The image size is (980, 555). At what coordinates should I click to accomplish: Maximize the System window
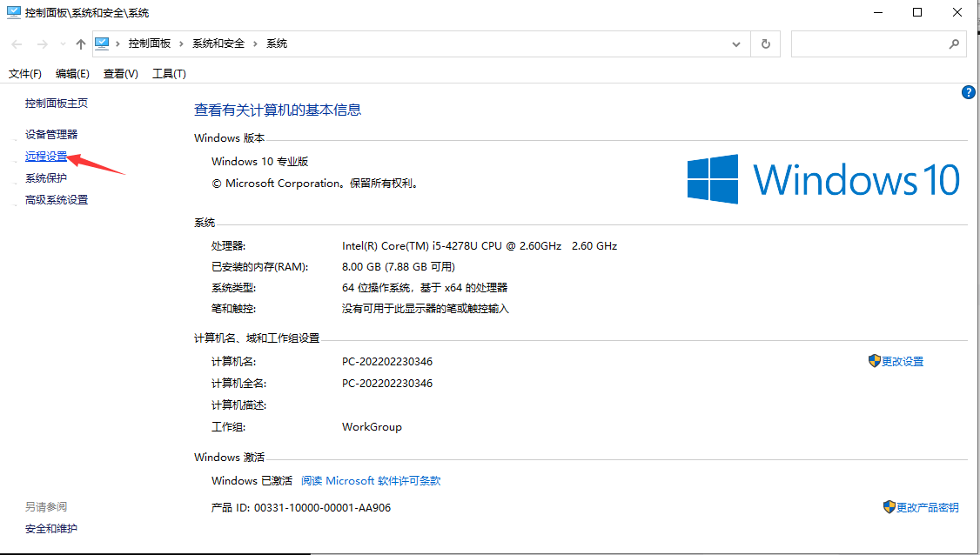[917, 12]
